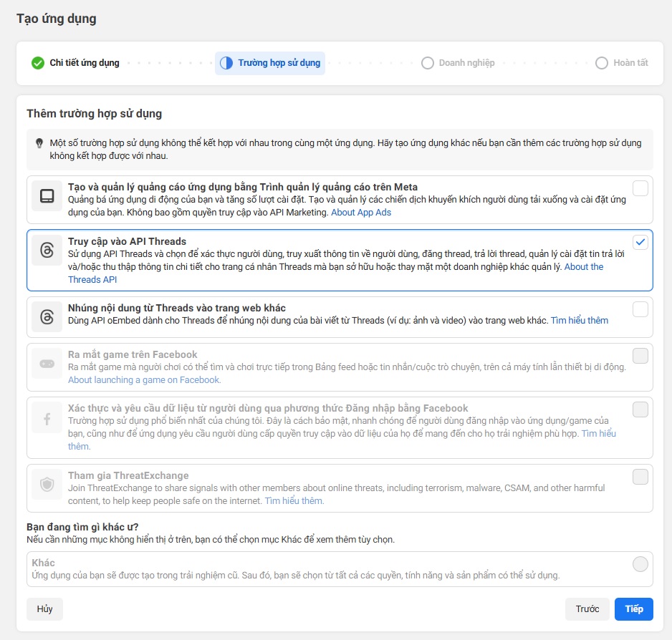672x640 pixels.
Task: Uncheck the Truy cập vào API Threads checkbox
Action: click(640, 242)
